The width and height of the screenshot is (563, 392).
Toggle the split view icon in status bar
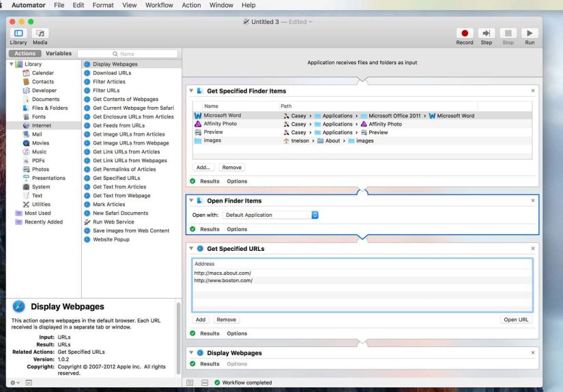(205, 382)
